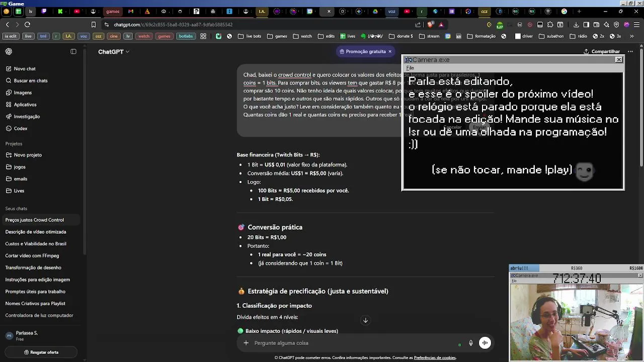
Task: Jump to bottom with down-arrow button
Action: tap(366, 320)
